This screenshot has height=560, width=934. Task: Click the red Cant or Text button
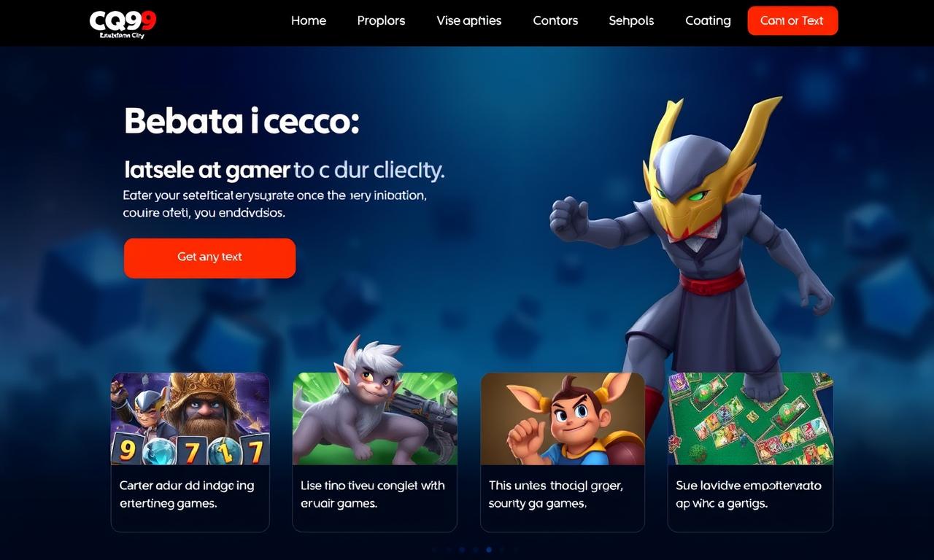click(792, 20)
